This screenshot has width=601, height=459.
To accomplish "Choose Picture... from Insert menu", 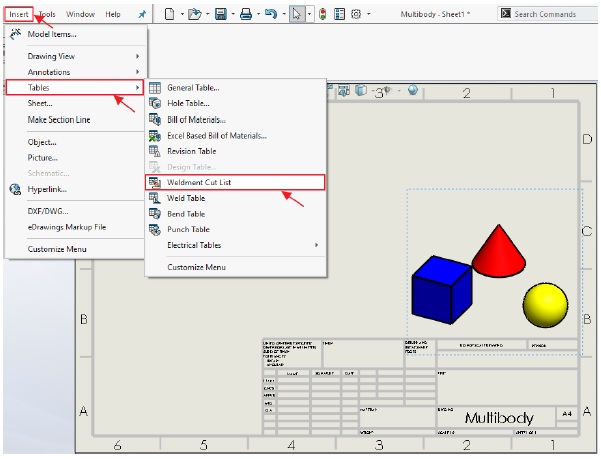I will (43, 158).
